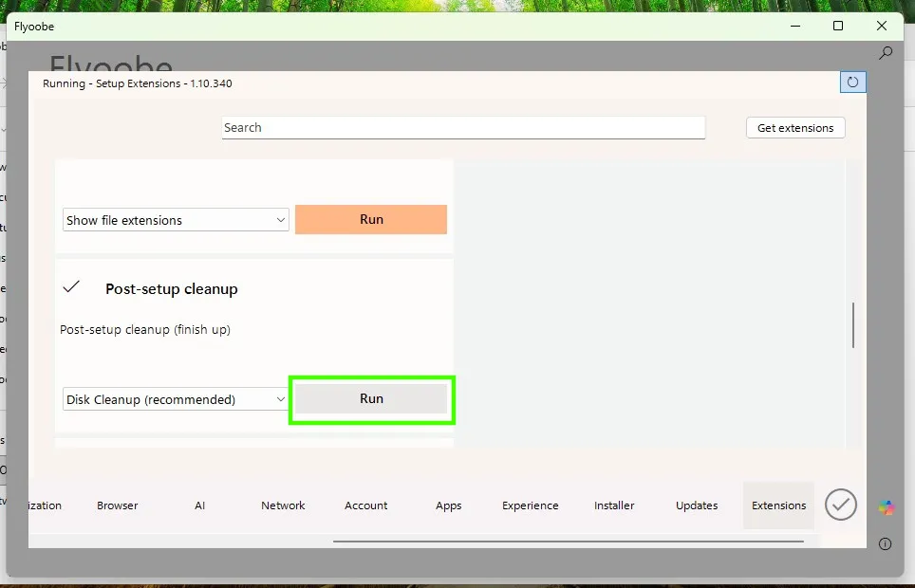Click the checkmark beside Post-setup cleanup
Viewport: 915px width, 588px height.
pyautogui.click(x=71, y=286)
